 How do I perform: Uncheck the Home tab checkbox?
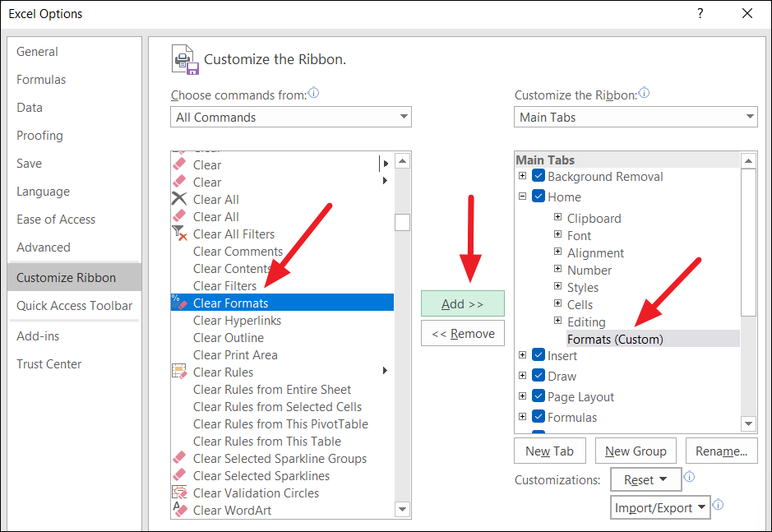point(538,197)
